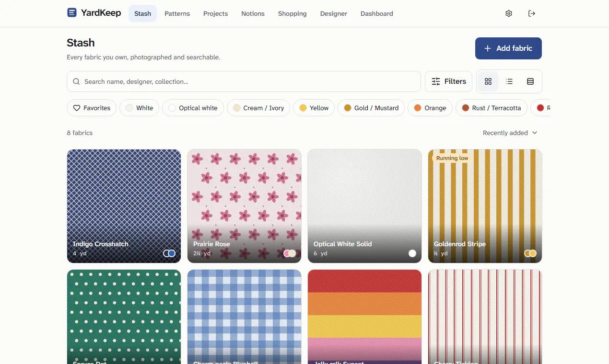
Task: Switch to table view
Action: point(530,81)
